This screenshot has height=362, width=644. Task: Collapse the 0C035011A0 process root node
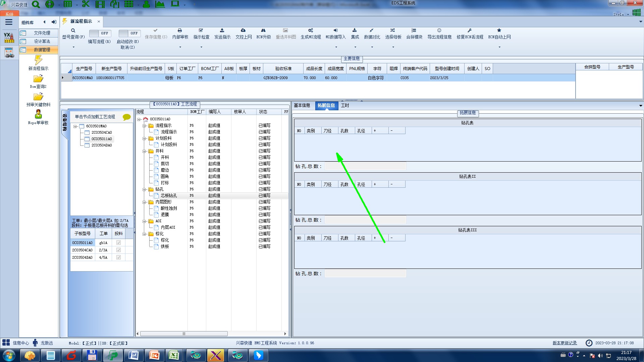pos(139,119)
